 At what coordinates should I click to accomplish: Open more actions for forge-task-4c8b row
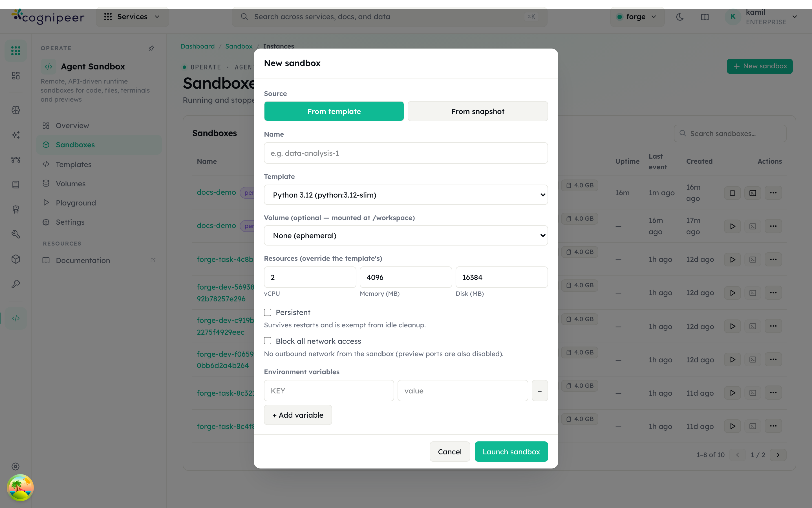tap(773, 259)
